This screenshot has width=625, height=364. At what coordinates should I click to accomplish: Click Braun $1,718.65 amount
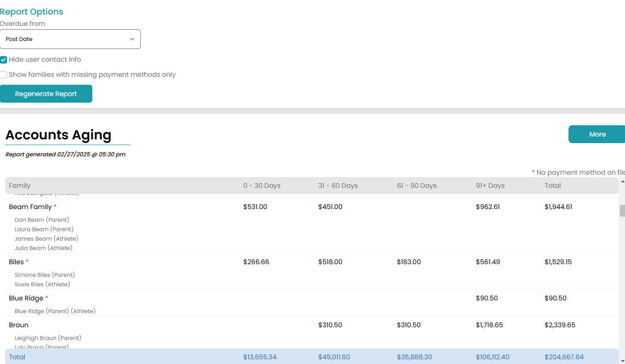click(489, 325)
